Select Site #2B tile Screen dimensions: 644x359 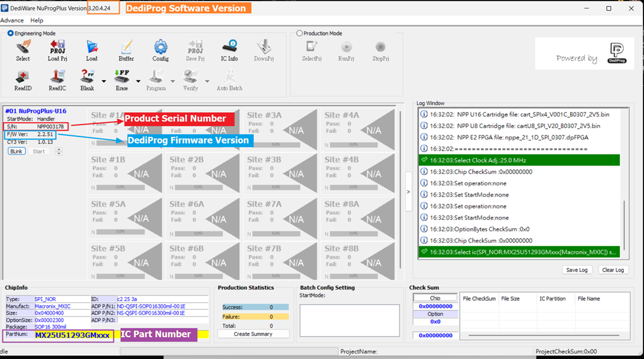(203, 174)
